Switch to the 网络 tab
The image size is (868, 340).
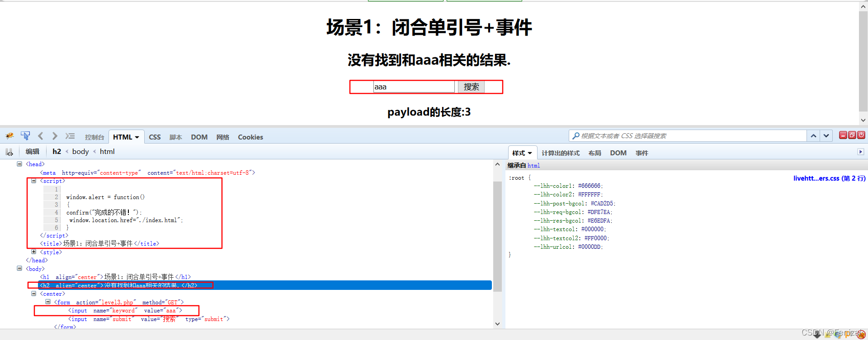click(223, 137)
